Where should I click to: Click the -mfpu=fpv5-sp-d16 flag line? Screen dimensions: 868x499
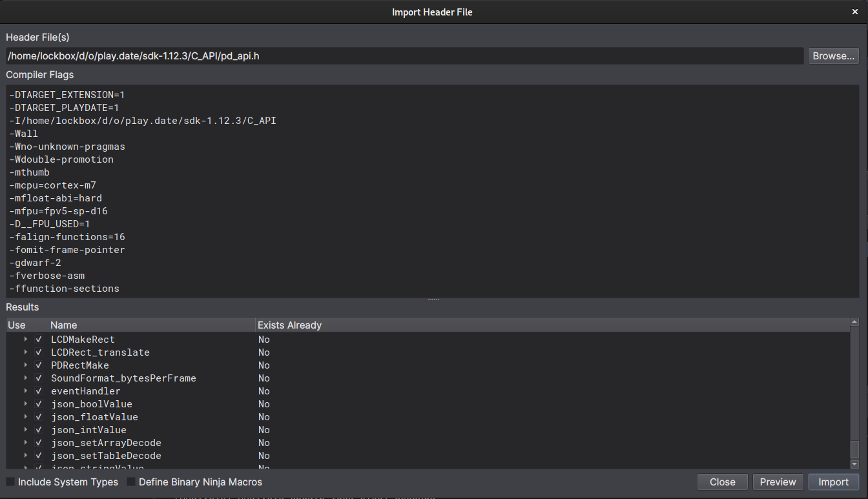click(59, 211)
